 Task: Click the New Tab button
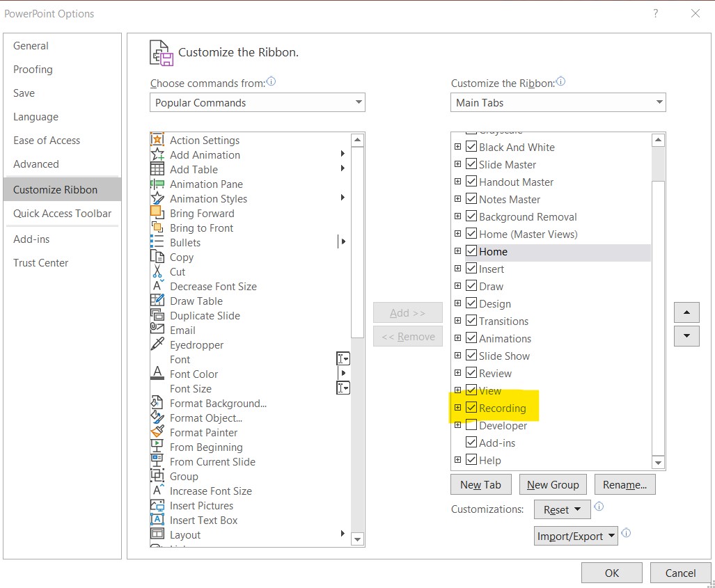pos(480,484)
